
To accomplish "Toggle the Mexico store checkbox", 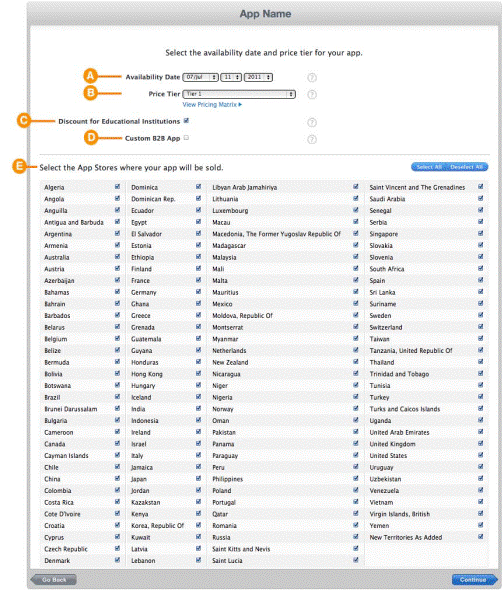I will click(x=356, y=303).
